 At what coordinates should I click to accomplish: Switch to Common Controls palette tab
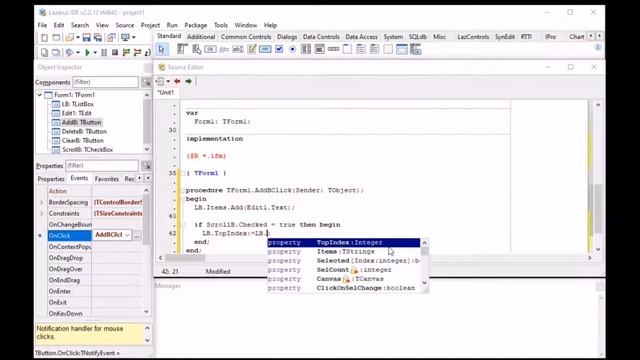[x=246, y=37]
